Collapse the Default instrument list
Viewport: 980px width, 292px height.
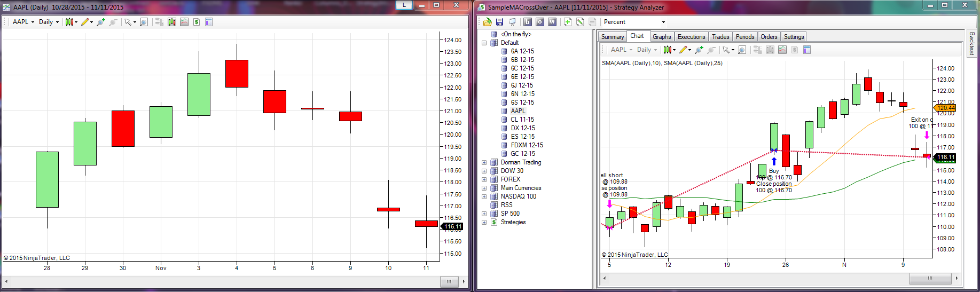[x=484, y=43]
